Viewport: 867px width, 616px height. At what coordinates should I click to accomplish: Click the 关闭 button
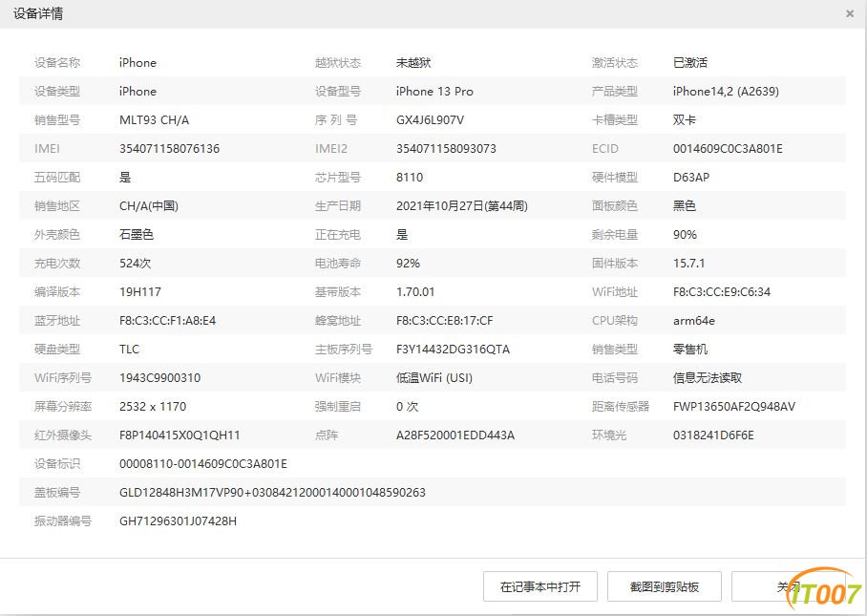click(x=789, y=586)
